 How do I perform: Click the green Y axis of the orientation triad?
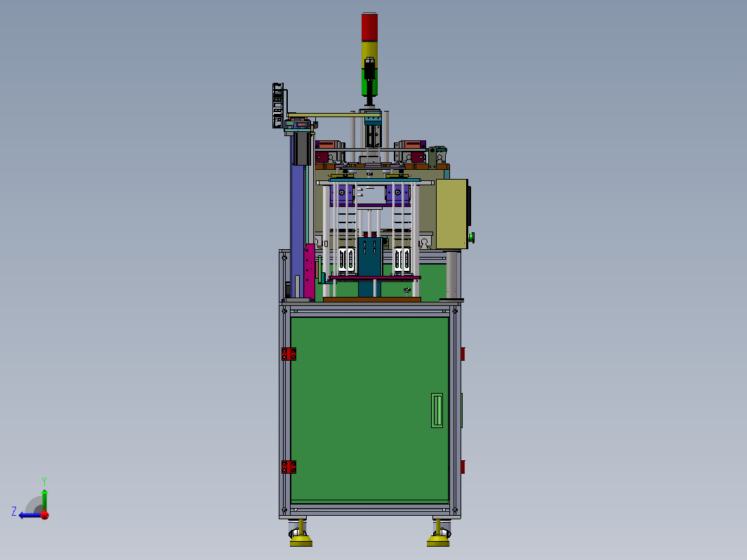[44, 501]
